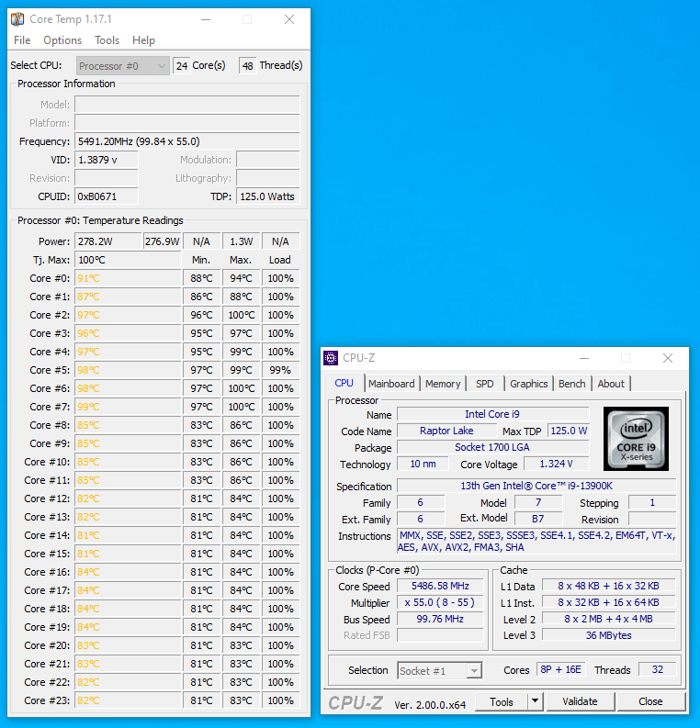Image resolution: width=700 pixels, height=728 pixels.
Task: Switch to the SPD tab
Action: [485, 384]
